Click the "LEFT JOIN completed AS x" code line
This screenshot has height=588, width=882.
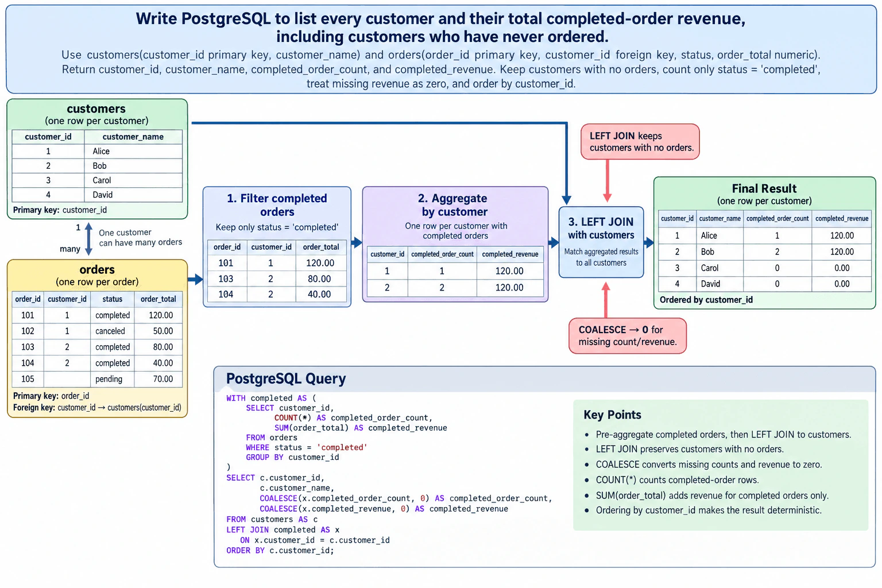pos(283,530)
